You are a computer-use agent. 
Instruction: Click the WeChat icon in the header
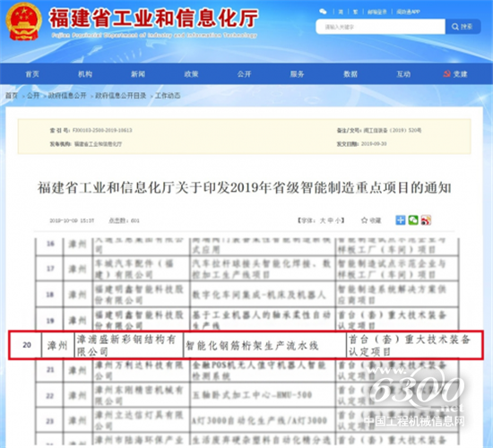click(x=323, y=12)
